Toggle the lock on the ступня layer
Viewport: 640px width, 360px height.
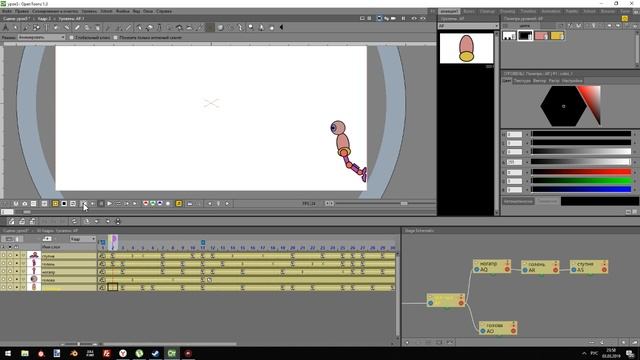17,256
